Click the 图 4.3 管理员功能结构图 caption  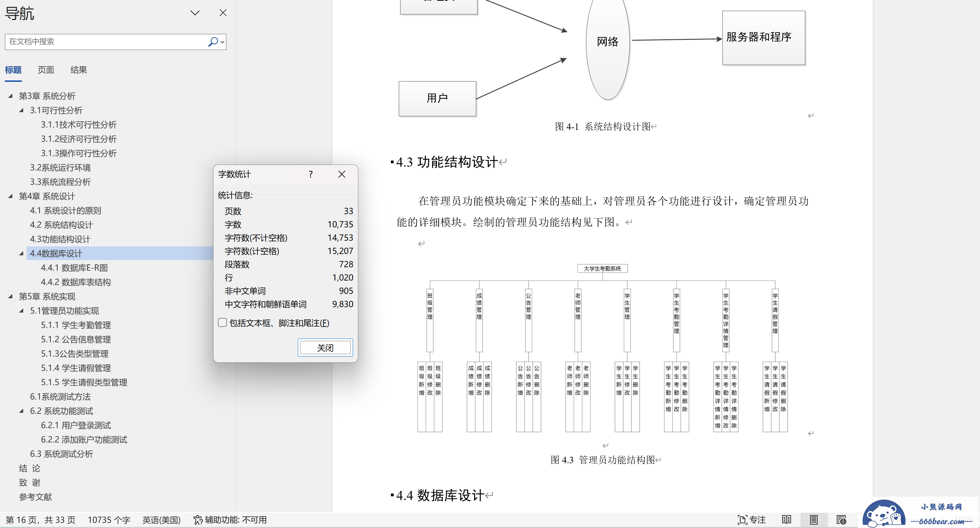tap(603, 460)
